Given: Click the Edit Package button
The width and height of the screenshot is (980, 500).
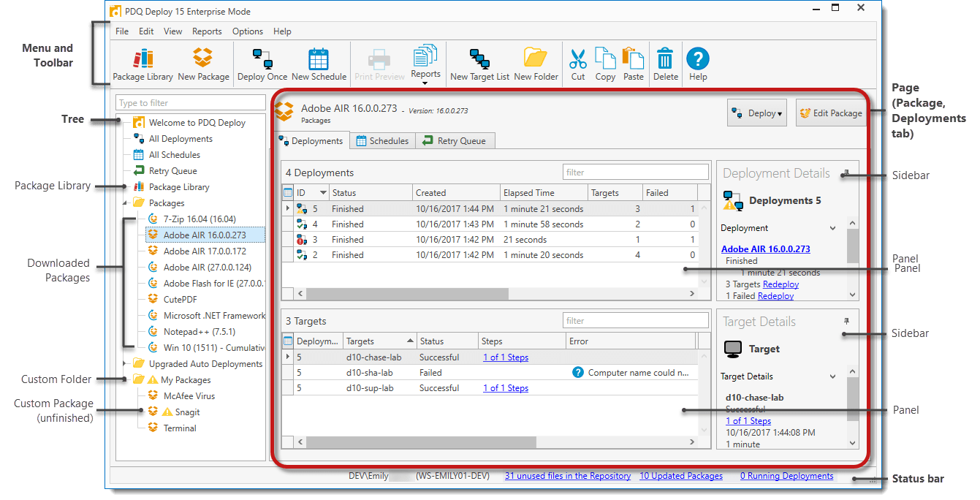Looking at the screenshot, I should (831, 113).
